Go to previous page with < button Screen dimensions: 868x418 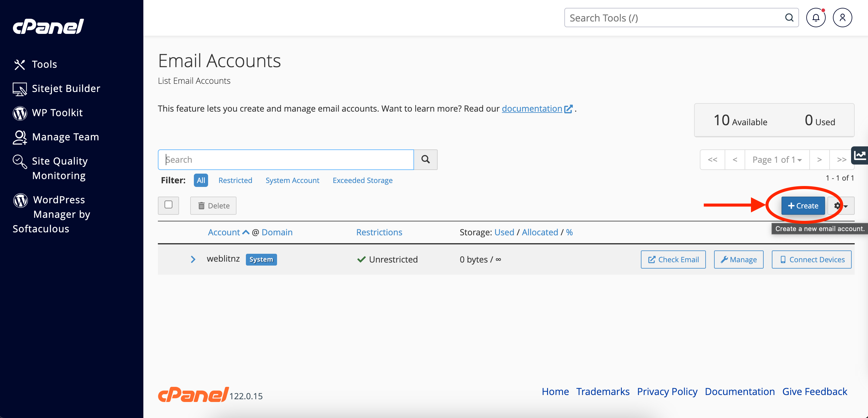pos(735,159)
